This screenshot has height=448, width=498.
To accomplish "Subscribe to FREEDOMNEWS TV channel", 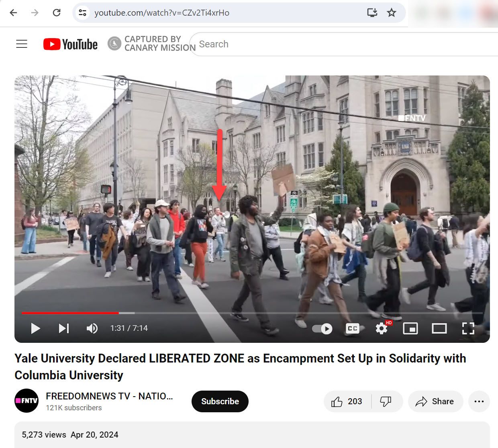I will pyautogui.click(x=220, y=401).
